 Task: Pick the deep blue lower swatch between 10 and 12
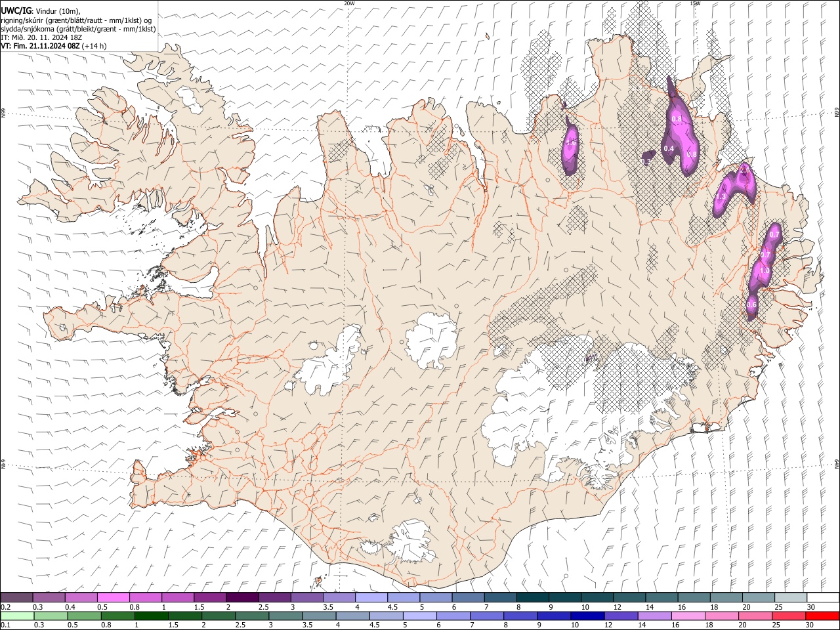(x=588, y=616)
